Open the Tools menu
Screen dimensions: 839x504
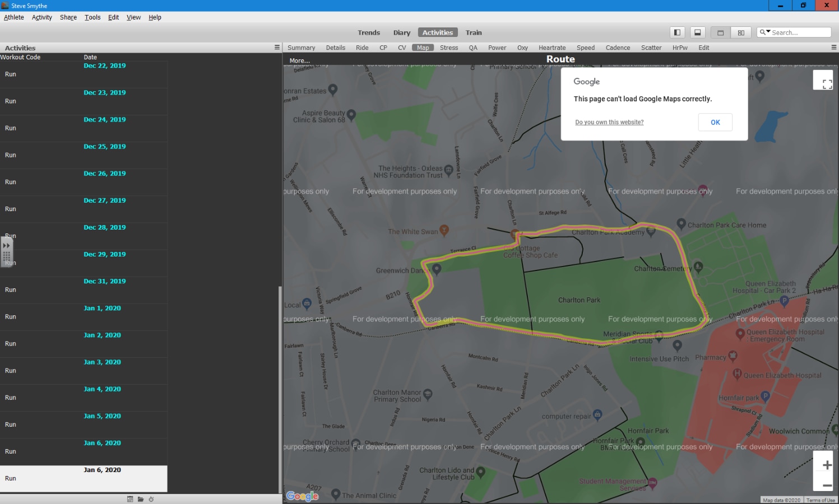pyautogui.click(x=92, y=17)
